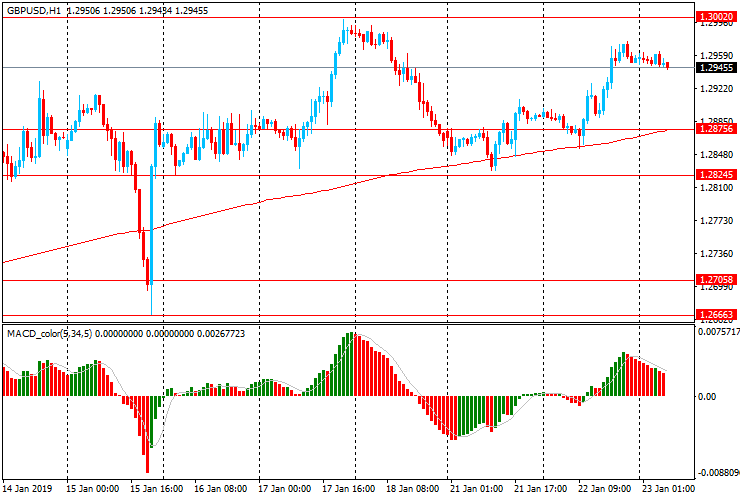Click the MACD upper scale value 0.0075717

pos(719,332)
